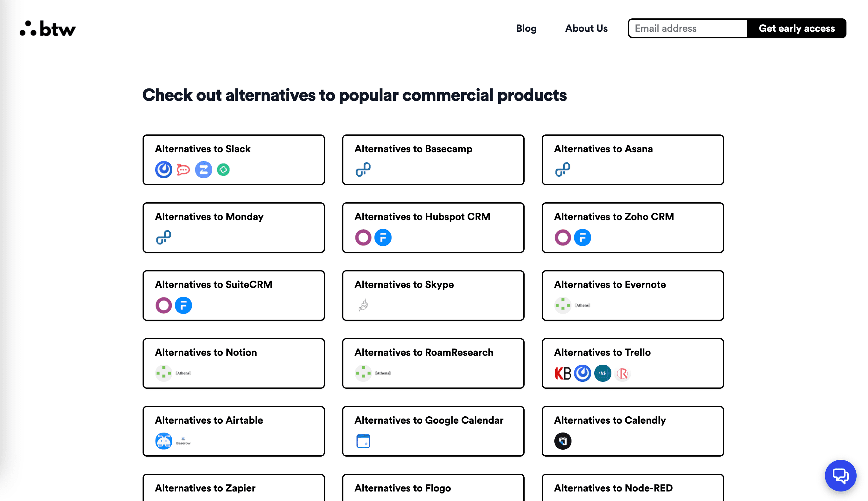Click the calendar icon under Google Calendar
The width and height of the screenshot is (868, 501).
[363, 441]
